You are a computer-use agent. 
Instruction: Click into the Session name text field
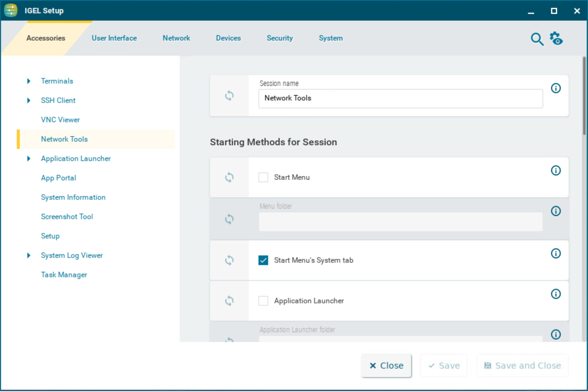tap(400, 98)
